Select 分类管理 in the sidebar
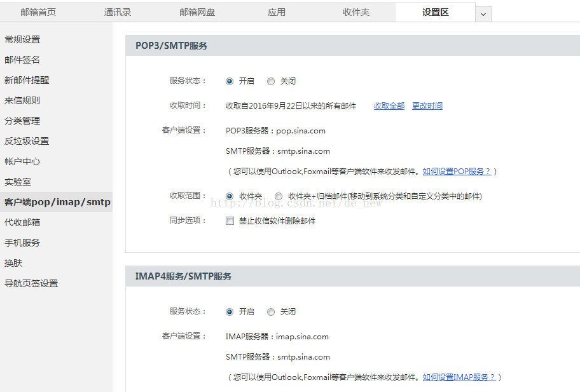Viewport: 580px width, 392px height. coord(22,121)
